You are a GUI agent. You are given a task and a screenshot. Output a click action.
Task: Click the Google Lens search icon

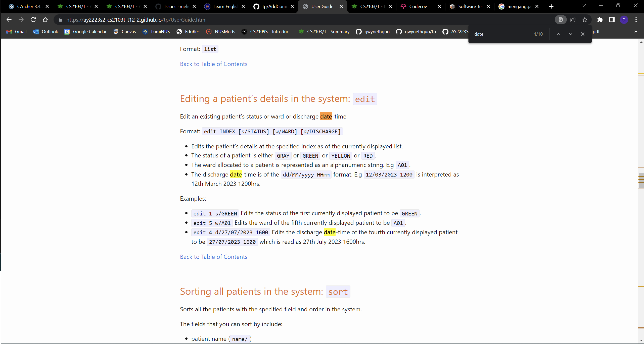(x=561, y=20)
